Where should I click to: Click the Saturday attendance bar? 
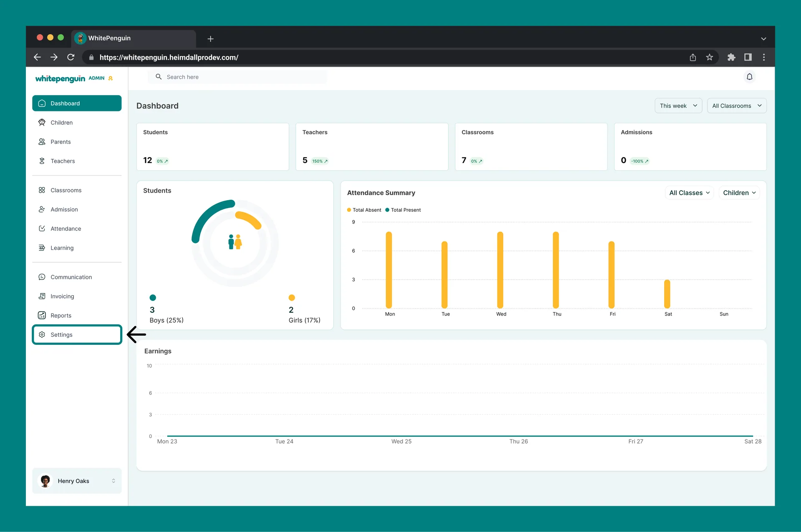(667, 294)
